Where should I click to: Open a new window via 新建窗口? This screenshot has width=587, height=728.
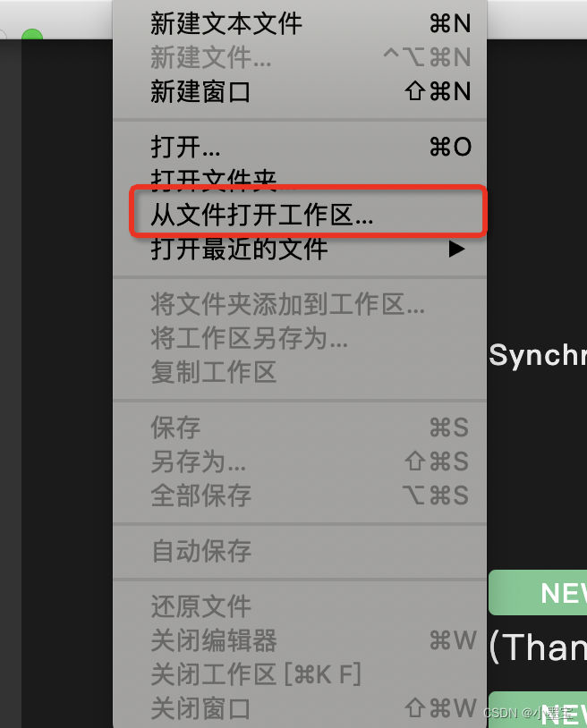300,91
